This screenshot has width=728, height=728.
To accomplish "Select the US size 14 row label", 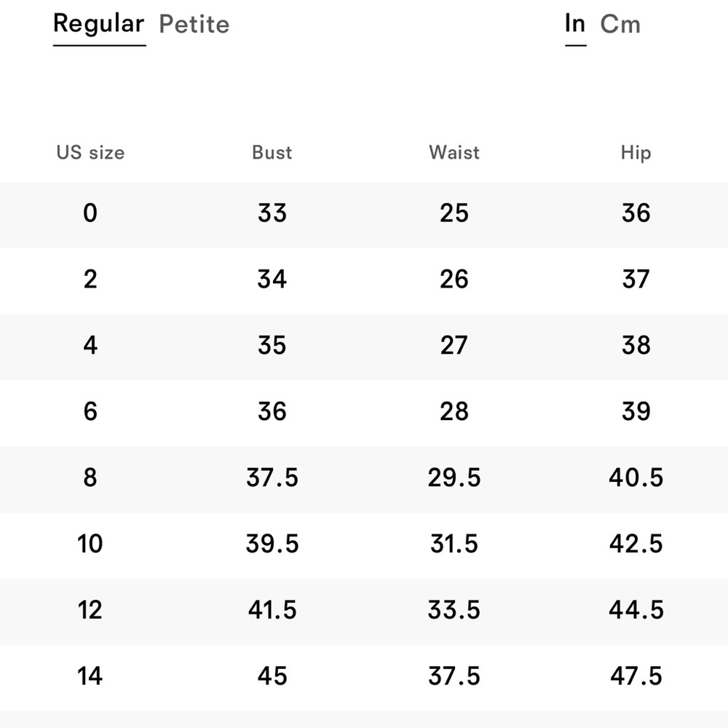I will (90, 676).
